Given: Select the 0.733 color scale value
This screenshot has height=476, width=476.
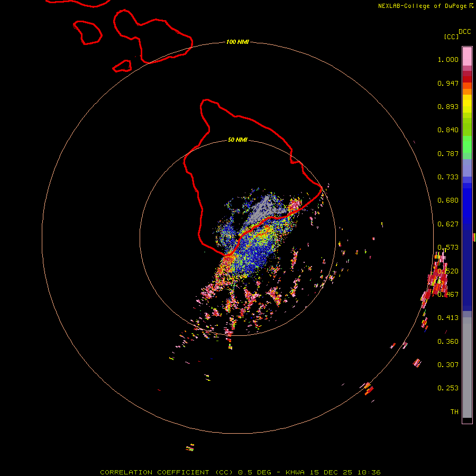Looking at the screenshot, I should (448, 177).
